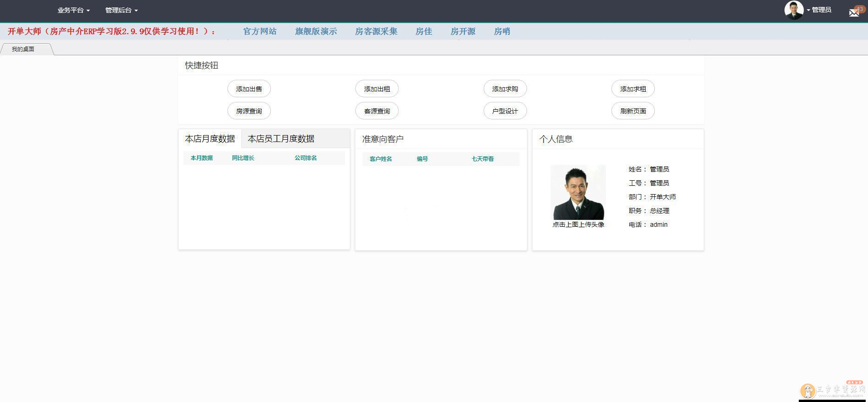
Task: Switch to the 我的桌面 tab
Action: 24,49
